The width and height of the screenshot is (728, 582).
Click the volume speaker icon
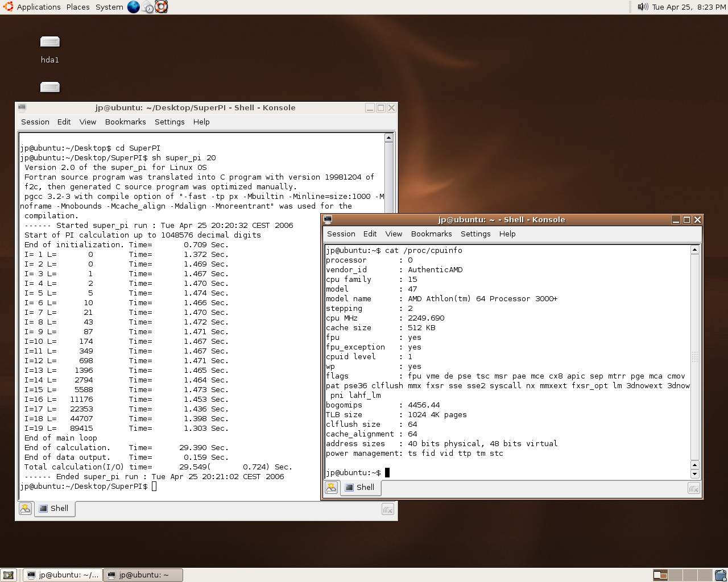pyautogui.click(x=642, y=7)
